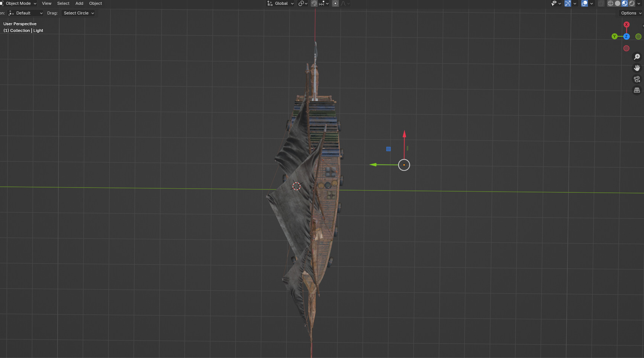644x358 pixels.
Task: Toggle the snap magnet icon
Action: [314, 3]
